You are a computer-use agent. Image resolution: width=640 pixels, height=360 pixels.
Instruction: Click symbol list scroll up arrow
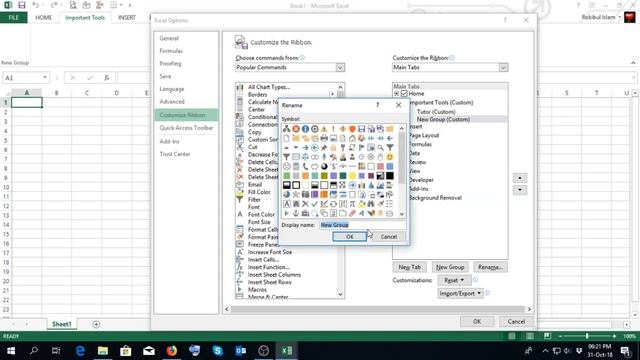coord(402,128)
